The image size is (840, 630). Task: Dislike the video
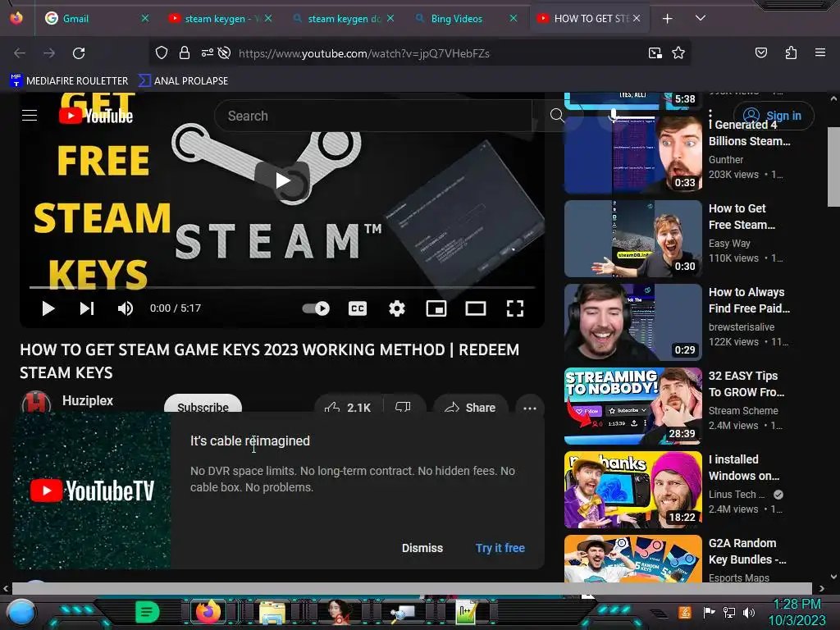click(x=403, y=407)
